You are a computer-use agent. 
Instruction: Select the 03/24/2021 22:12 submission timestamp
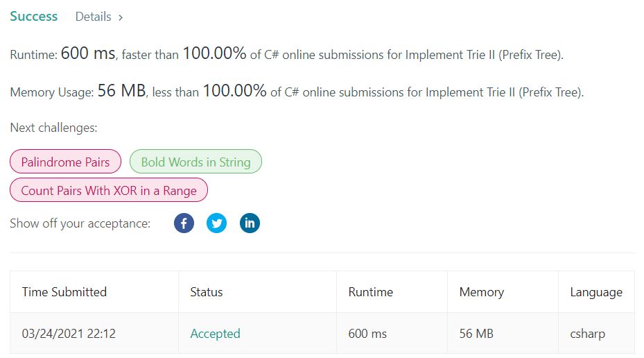coord(69,334)
